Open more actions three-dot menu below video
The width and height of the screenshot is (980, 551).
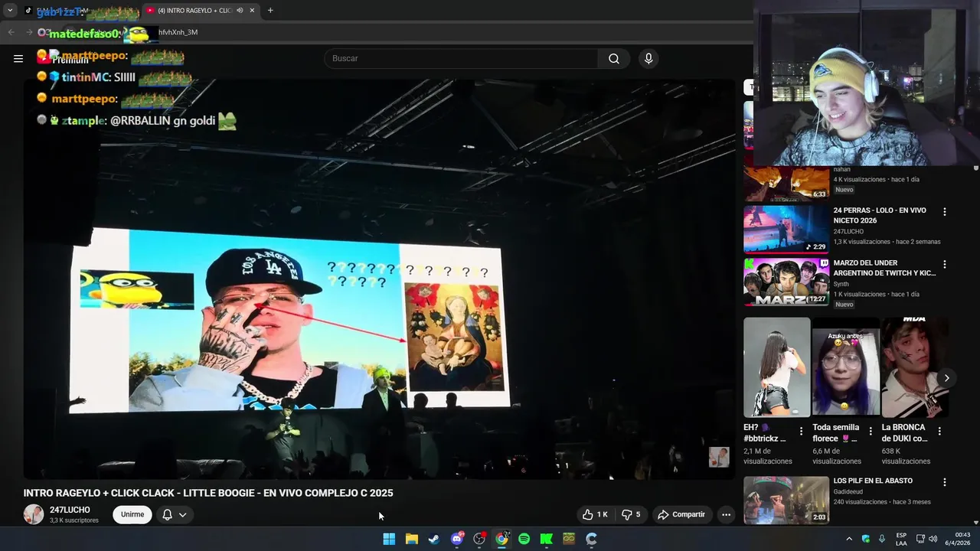click(x=726, y=514)
